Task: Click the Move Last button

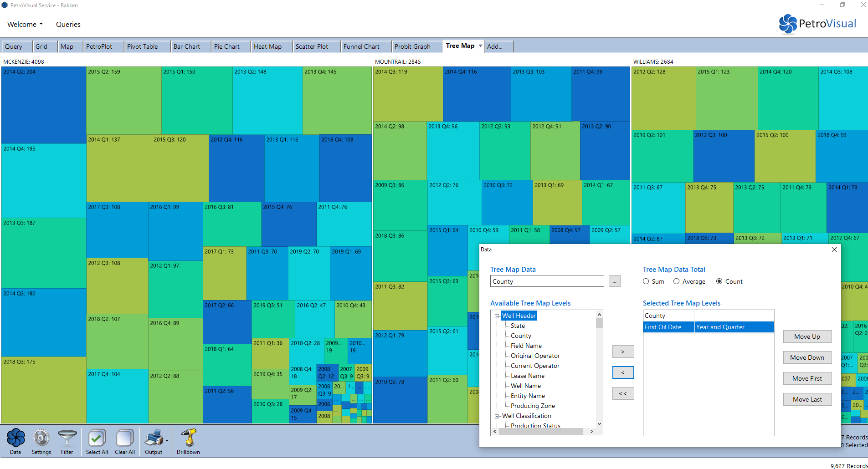Action: pyautogui.click(x=807, y=399)
